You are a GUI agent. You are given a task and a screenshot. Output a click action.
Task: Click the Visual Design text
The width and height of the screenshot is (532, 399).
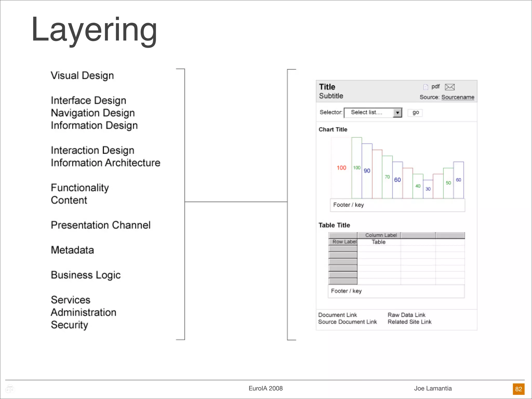click(82, 76)
